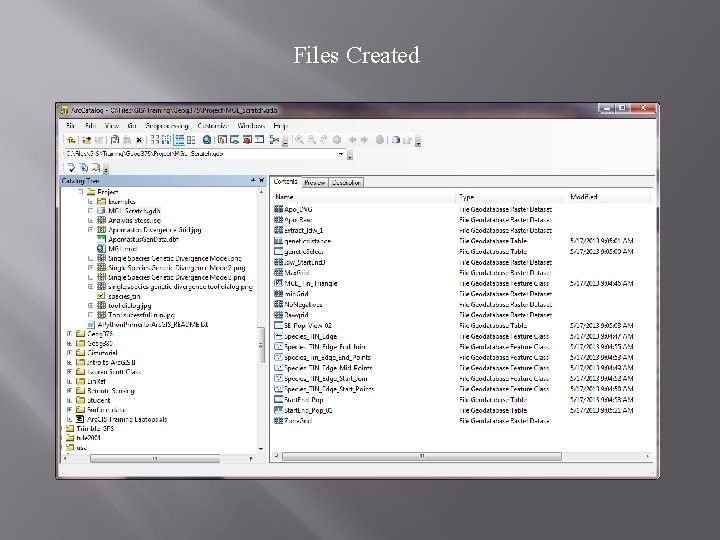Close the Catalog Tree panel
The width and height of the screenshot is (720, 540).
pos(261,180)
